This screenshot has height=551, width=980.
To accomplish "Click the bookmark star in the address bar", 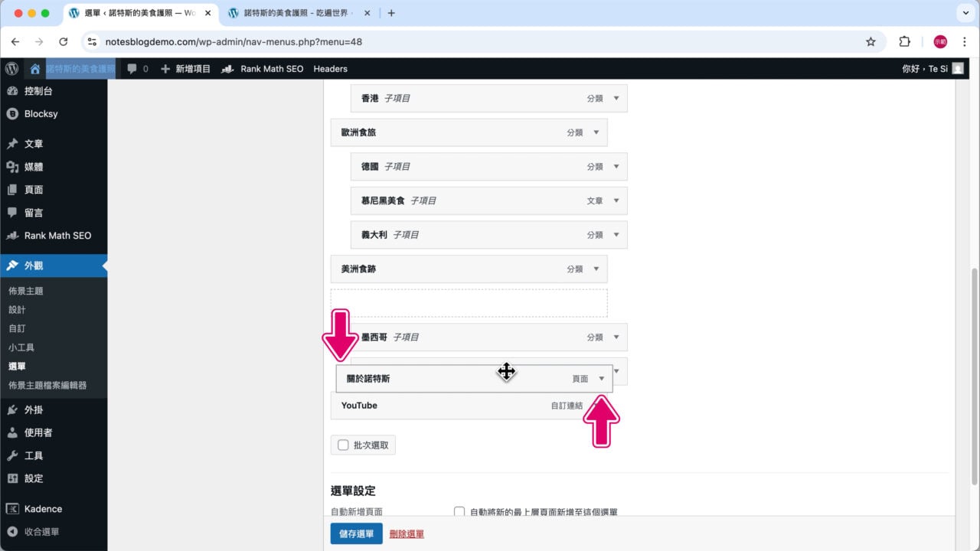I will coord(871,42).
